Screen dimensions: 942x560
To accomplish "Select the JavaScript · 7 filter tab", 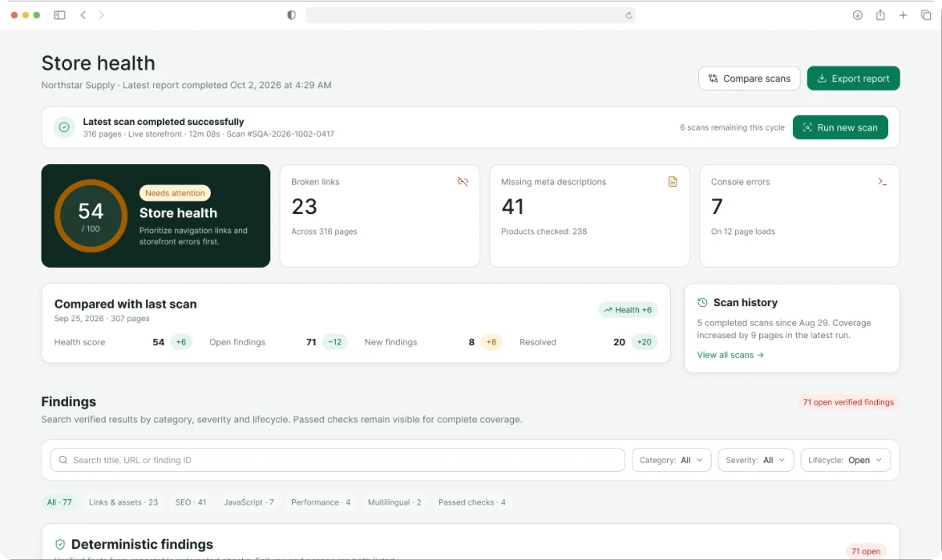I will pyautogui.click(x=249, y=502).
